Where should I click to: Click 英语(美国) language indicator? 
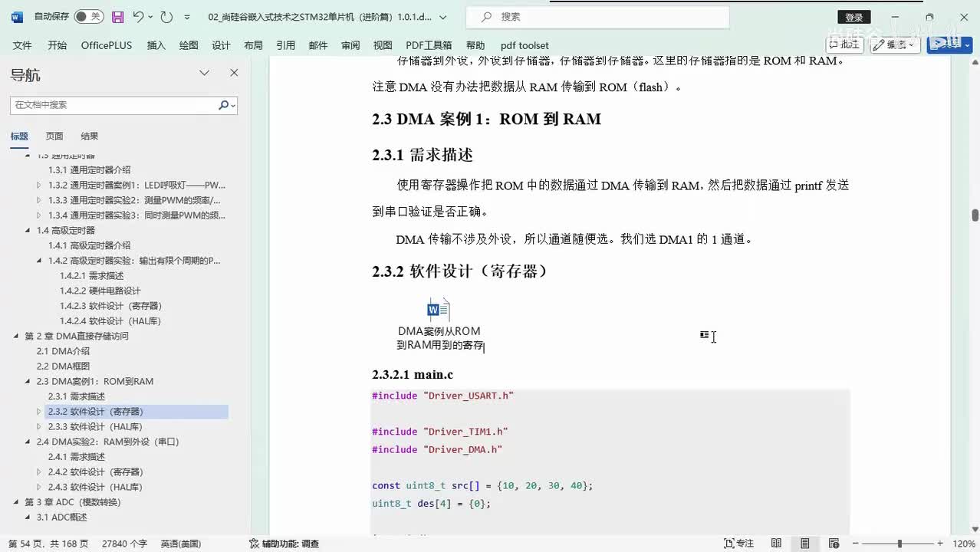(181, 544)
